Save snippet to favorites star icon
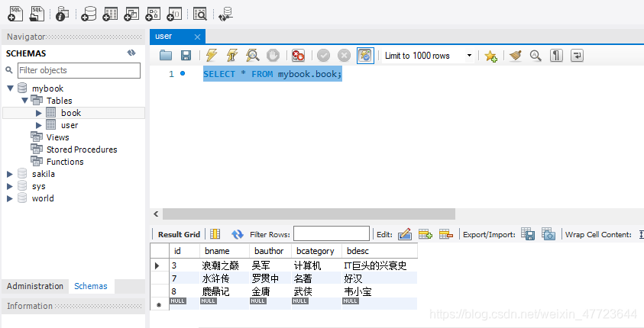 [x=490, y=56]
